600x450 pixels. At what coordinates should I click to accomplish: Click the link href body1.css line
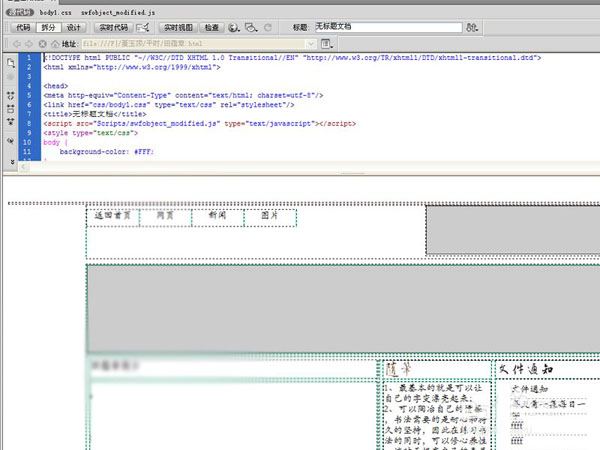pyautogui.click(x=169, y=105)
